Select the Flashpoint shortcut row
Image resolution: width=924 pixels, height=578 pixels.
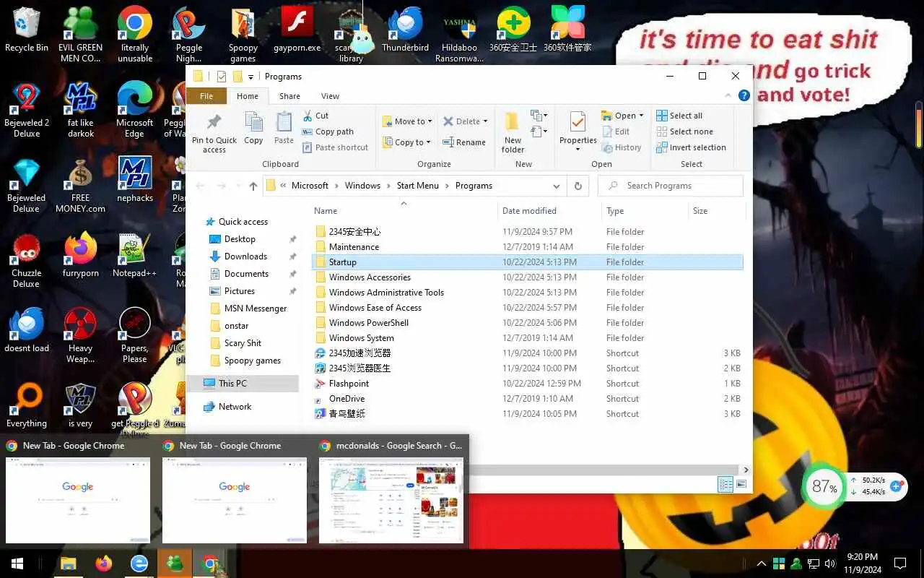527,384
